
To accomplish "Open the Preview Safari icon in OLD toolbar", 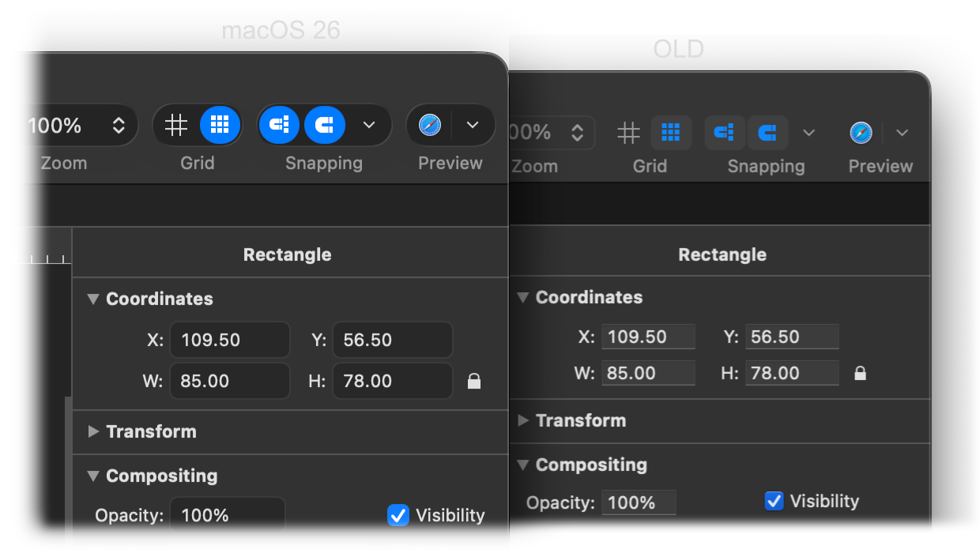I will tap(861, 133).
